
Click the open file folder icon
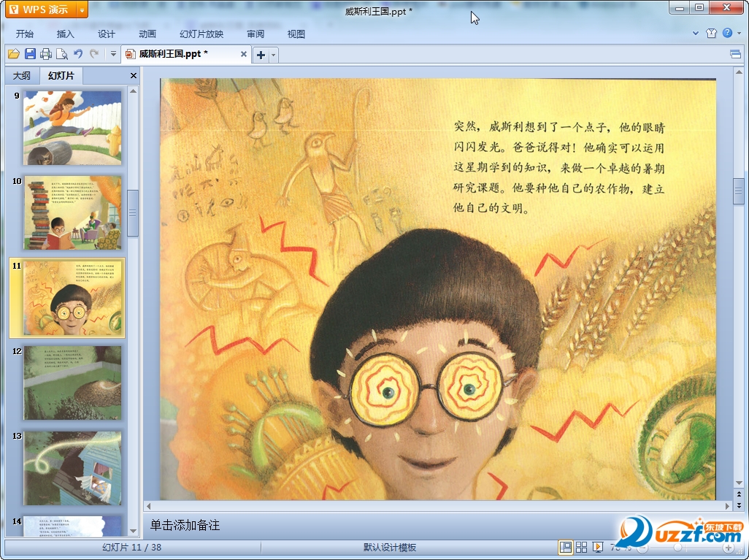[14, 54]
